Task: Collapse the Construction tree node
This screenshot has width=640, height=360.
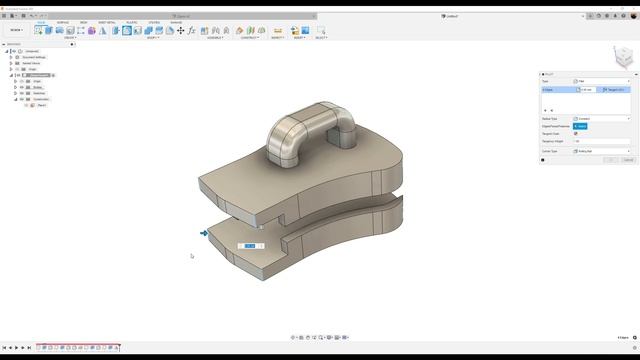Action: (16, 99)
